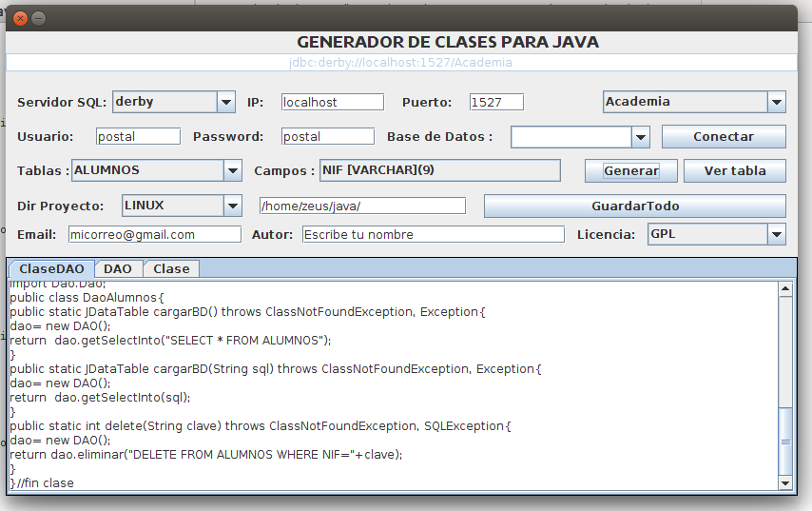Expand the Licencia GPL dropdown
This screenshot has width=812, height=511.
[x=776, y=234]
